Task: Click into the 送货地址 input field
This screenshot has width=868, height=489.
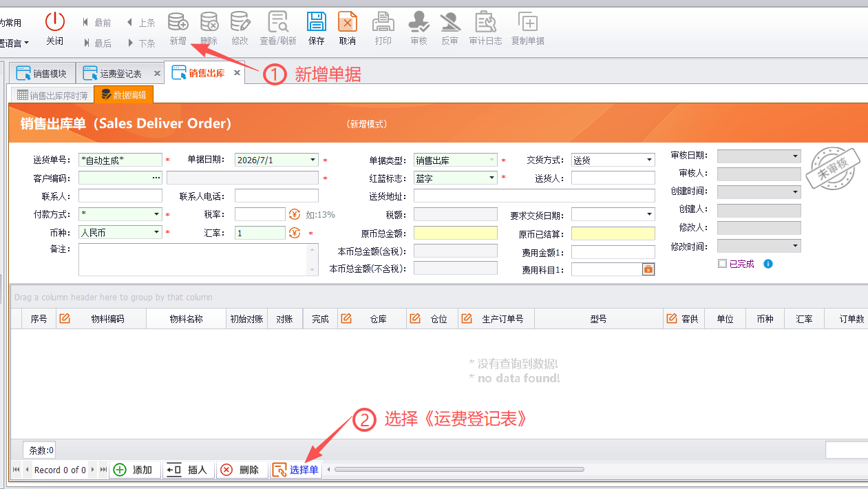Action: (534, 196)
